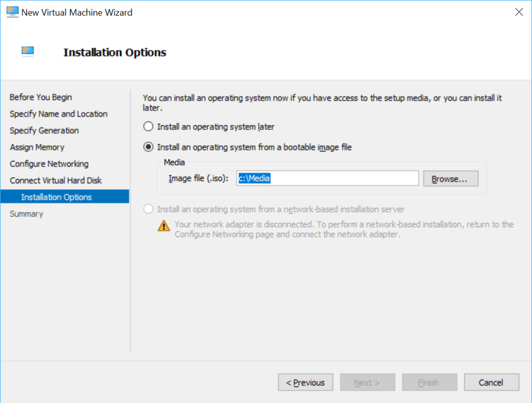Cancel the New Virtual Machine Wizard
Viewport: 532px width, 403px height.
point(491,382)
